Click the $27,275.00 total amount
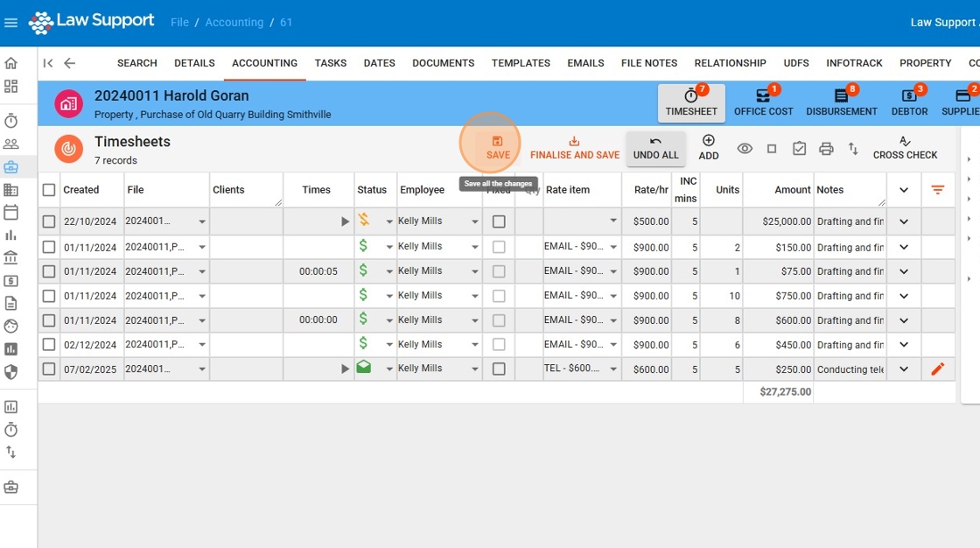This screenshot has width=980, height=548. click(x=786, y=391)
